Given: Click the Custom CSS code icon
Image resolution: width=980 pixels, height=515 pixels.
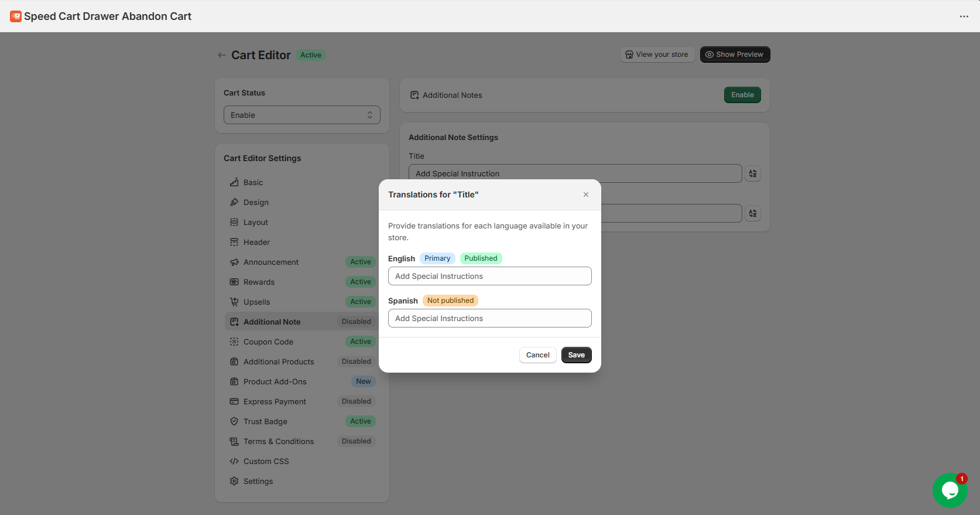Looking at the screenshot, I should pyautogui.click(x=234, y=461).
